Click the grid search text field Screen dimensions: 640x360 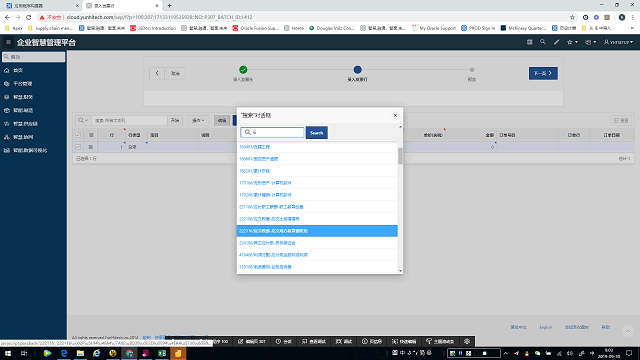[x=129, y=120]
